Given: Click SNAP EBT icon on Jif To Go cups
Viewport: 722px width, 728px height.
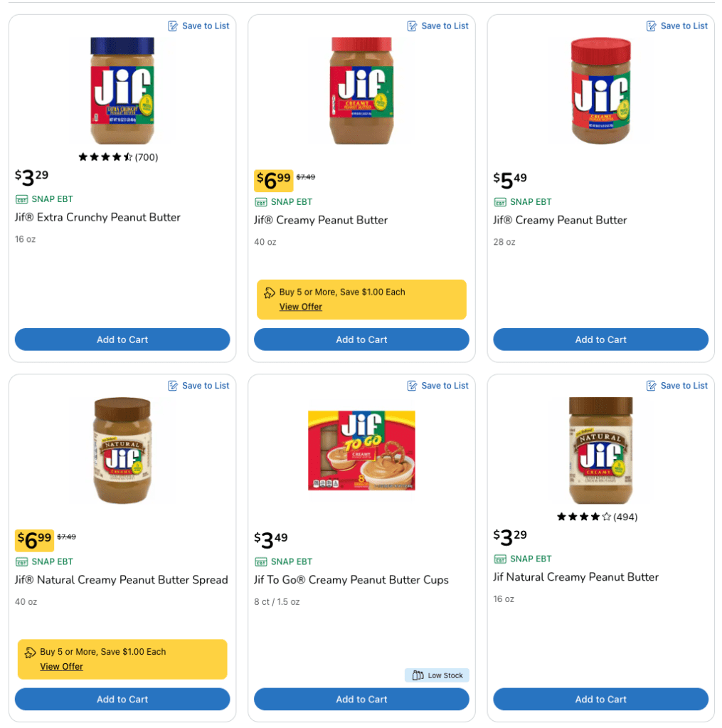Looking at the screenshot, I should coord(261,561).
